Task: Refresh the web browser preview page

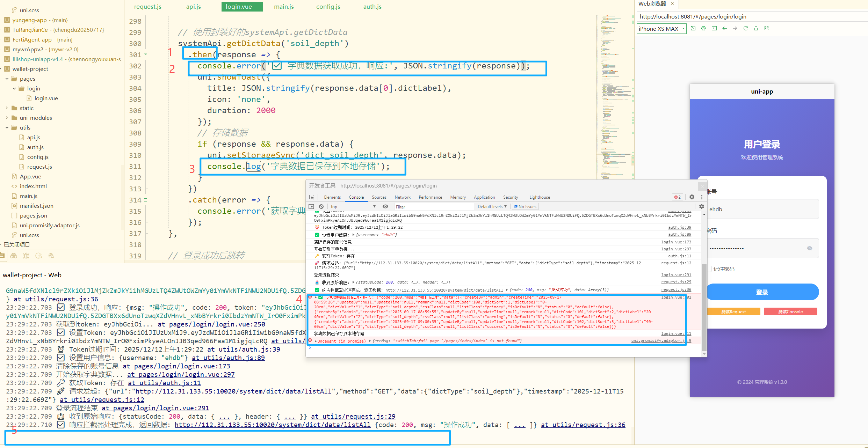Action: tap(745, 29)
